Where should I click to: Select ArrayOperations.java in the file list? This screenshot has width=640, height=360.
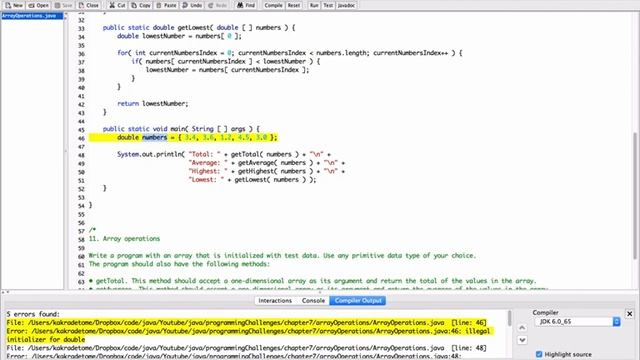coord(32,16)
